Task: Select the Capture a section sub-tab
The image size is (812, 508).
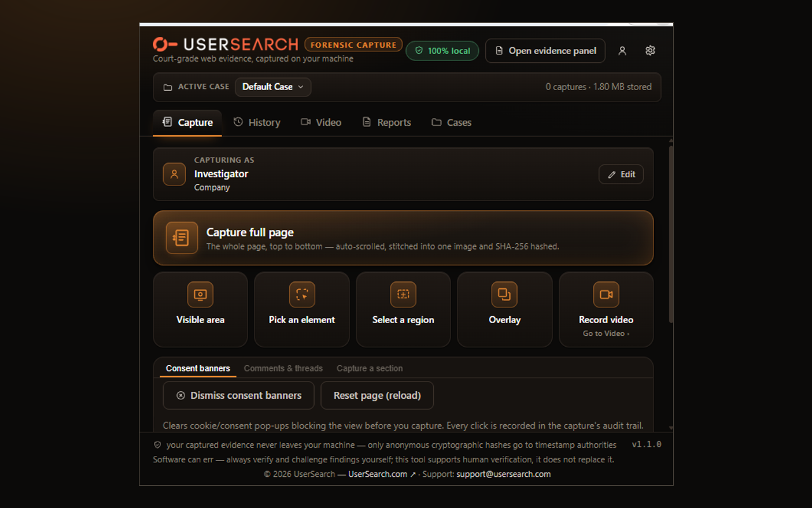Action: pos(370,368)
